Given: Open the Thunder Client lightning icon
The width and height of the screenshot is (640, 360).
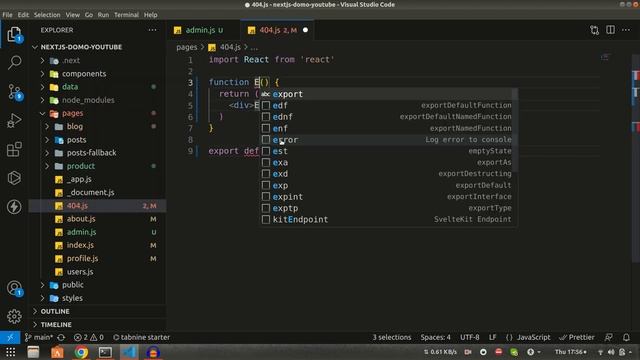Looking at the screenshot, I should 14,207.
